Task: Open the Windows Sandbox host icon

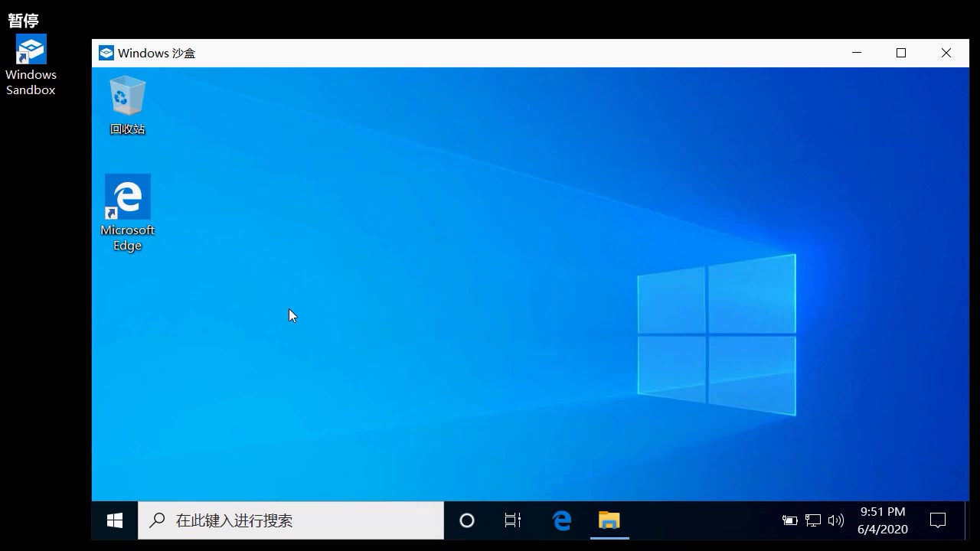Action: [31, 47]
